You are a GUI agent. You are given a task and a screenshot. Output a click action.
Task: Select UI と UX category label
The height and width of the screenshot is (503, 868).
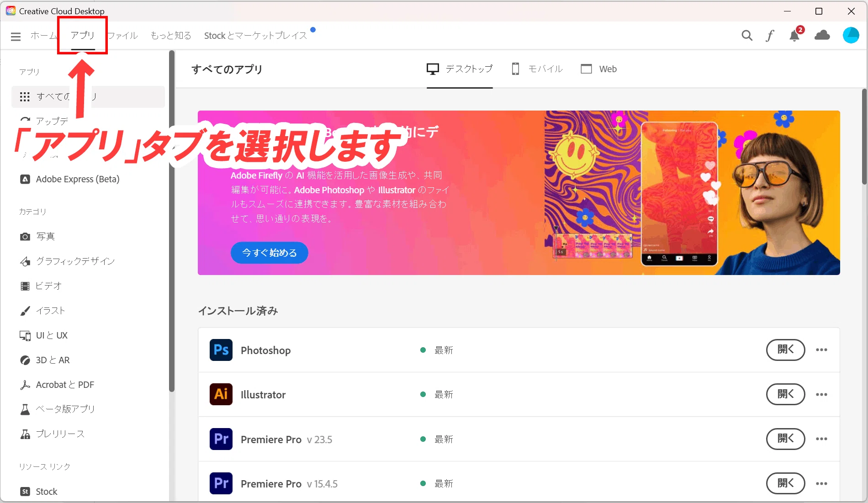(x=52, y=335)
